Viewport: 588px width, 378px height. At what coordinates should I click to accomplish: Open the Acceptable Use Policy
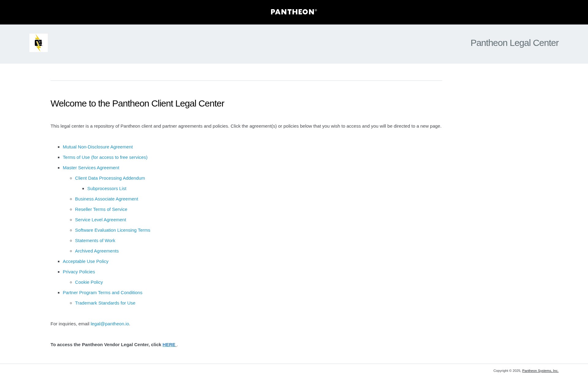tap(85, 261)
